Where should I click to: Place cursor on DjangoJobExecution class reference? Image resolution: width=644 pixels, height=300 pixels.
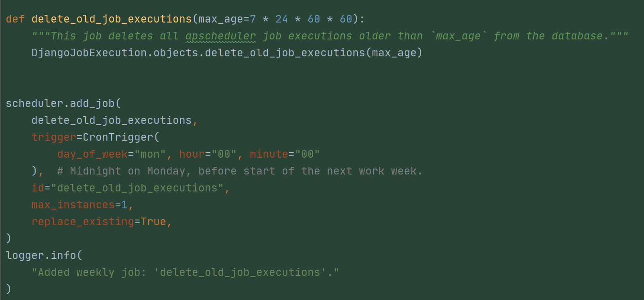pyautogui.click(x=89, y=53)
